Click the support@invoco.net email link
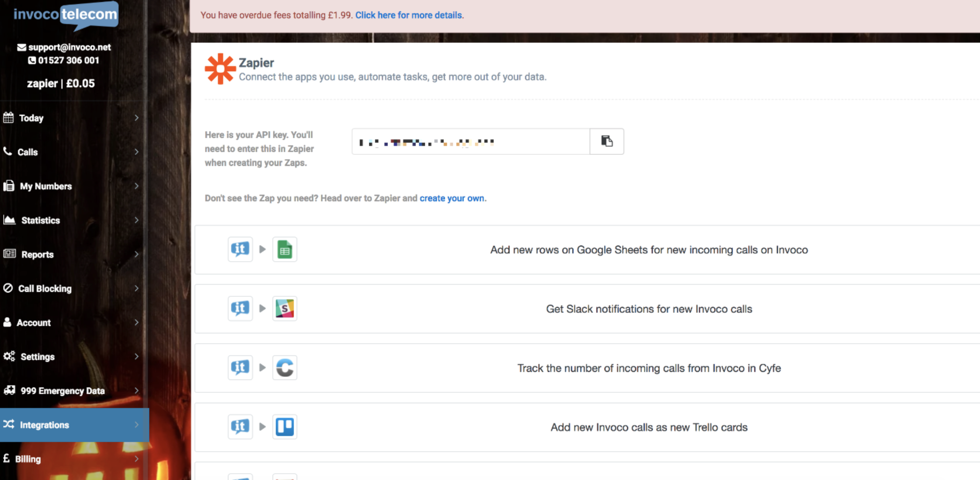Screen dimensions: 980x480 pyautogui.click(x=69, y=47)
